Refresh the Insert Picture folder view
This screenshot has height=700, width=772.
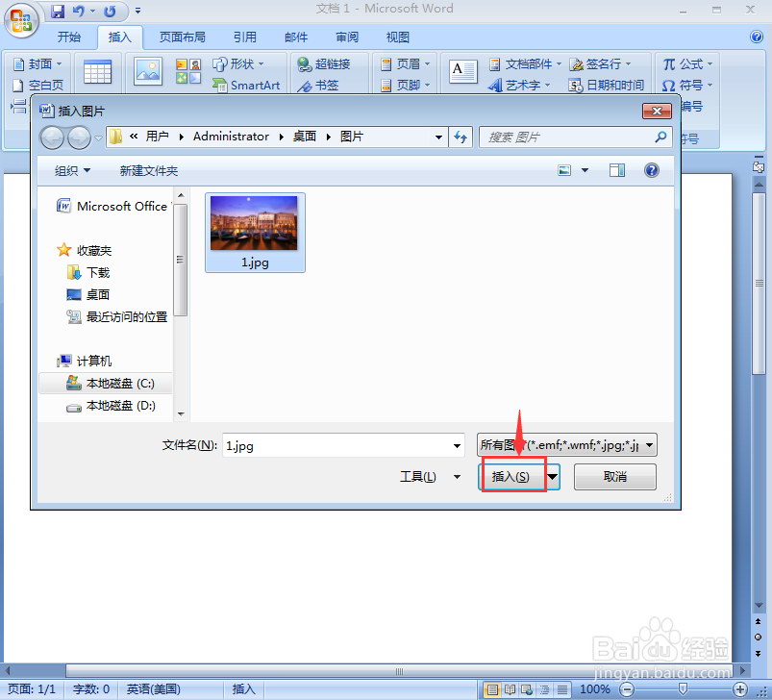pos(460,137)
